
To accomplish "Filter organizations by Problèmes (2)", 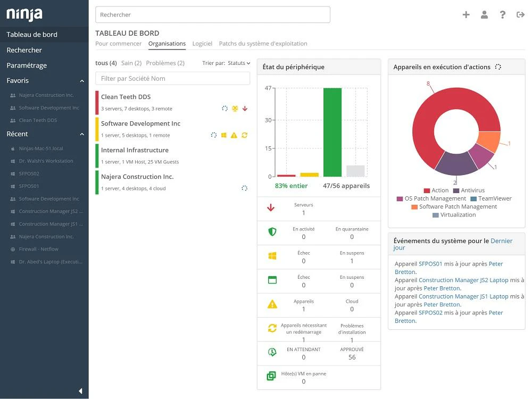I will (165, 63).
